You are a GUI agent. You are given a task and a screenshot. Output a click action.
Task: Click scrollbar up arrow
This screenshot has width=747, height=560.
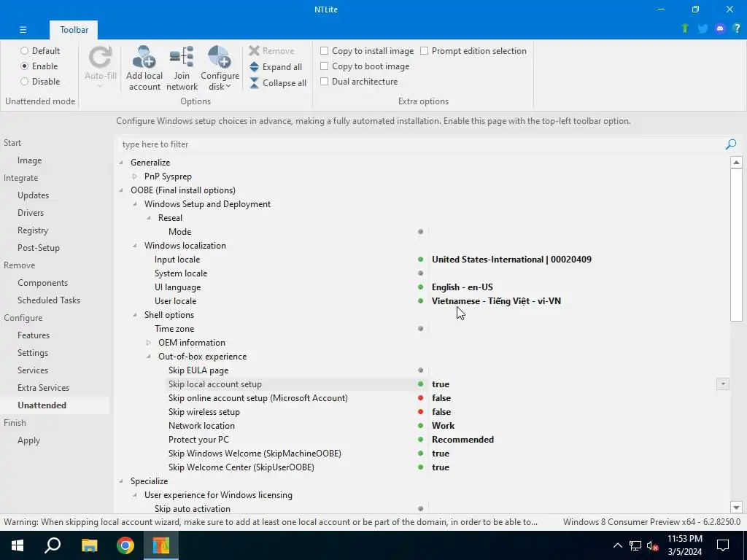coord(736,163)
